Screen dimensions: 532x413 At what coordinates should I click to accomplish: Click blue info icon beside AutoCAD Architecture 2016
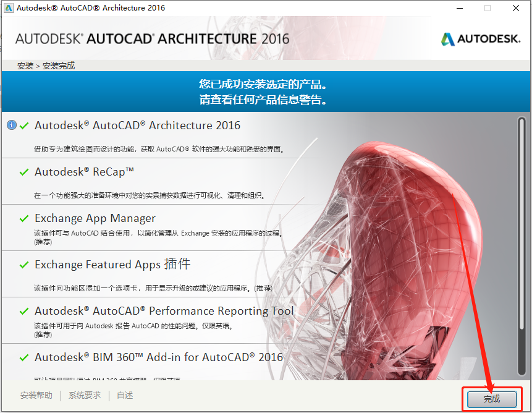(12, 125)
